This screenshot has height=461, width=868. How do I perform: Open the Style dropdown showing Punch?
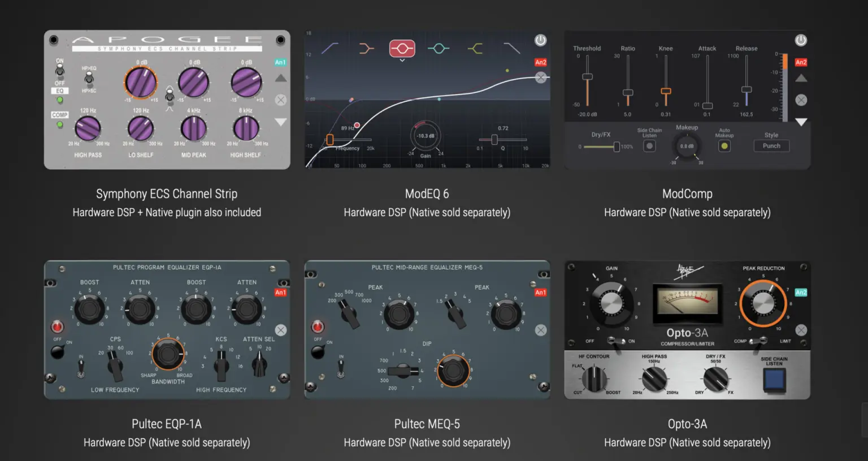[771, 146]
